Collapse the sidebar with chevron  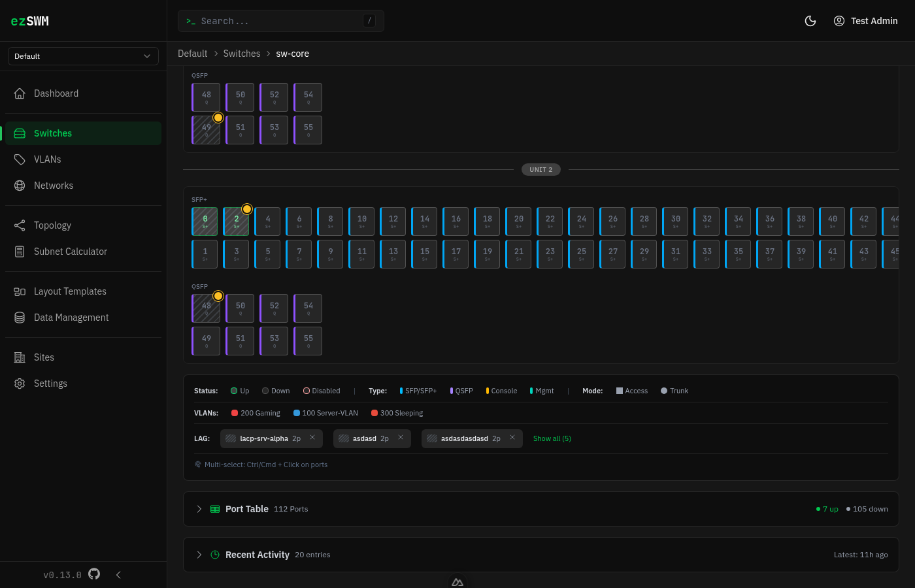(118, 575)
